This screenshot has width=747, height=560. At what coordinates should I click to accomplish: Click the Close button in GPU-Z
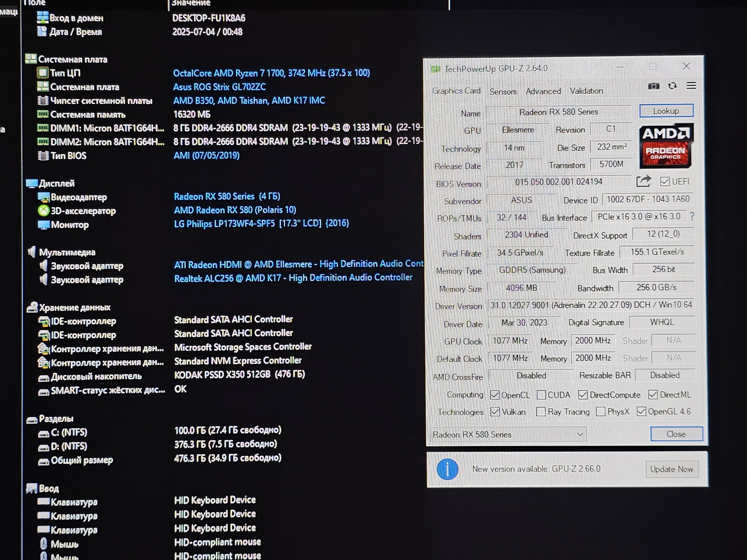pos(676,434)
